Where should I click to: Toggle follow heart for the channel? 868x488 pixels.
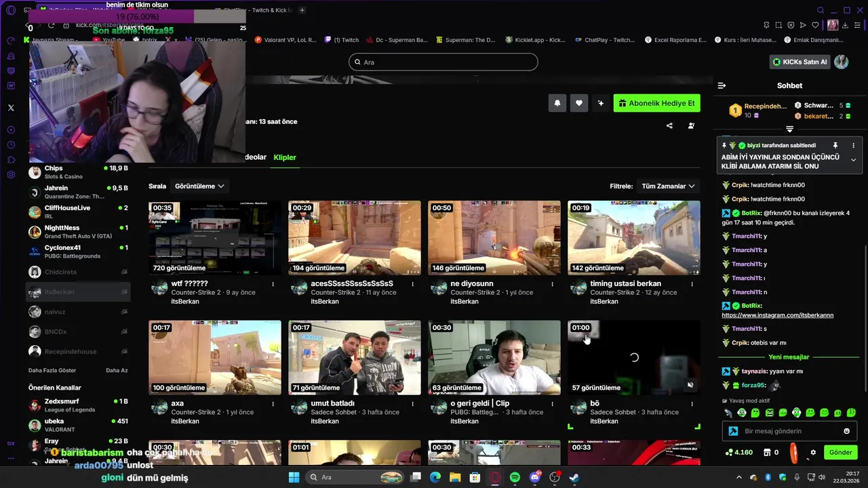(x=578, y=103)
